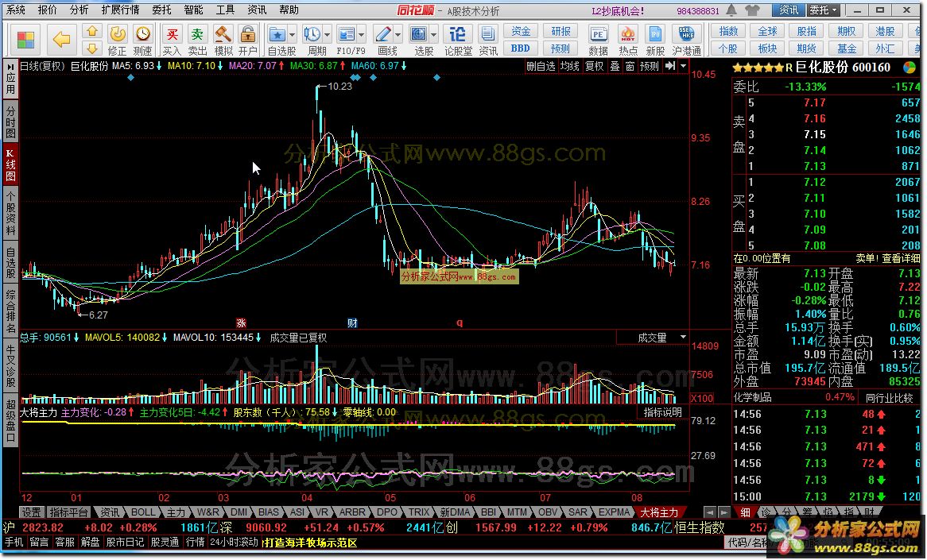Expand the 选股 dropdown arrow

tap(433, 35)
